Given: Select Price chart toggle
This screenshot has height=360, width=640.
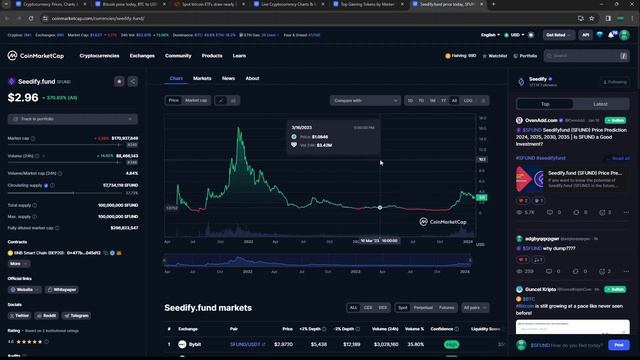Looking at the screenshot, I should click(173, 100).
